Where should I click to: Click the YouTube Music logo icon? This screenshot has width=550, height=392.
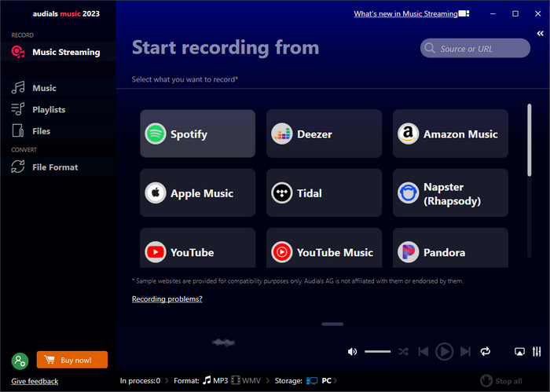[281, 251]
